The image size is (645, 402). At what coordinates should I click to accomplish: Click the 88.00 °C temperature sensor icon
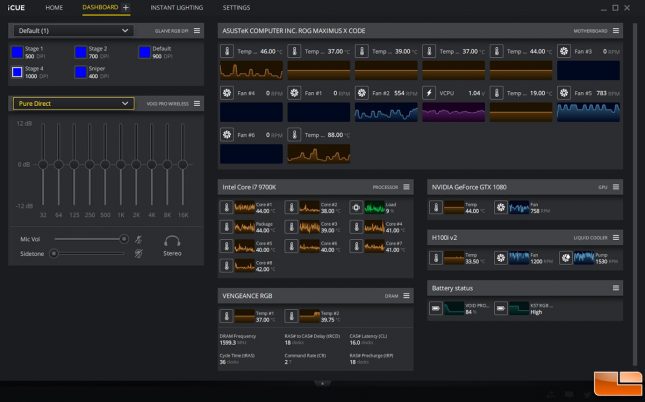pos(294,135)
